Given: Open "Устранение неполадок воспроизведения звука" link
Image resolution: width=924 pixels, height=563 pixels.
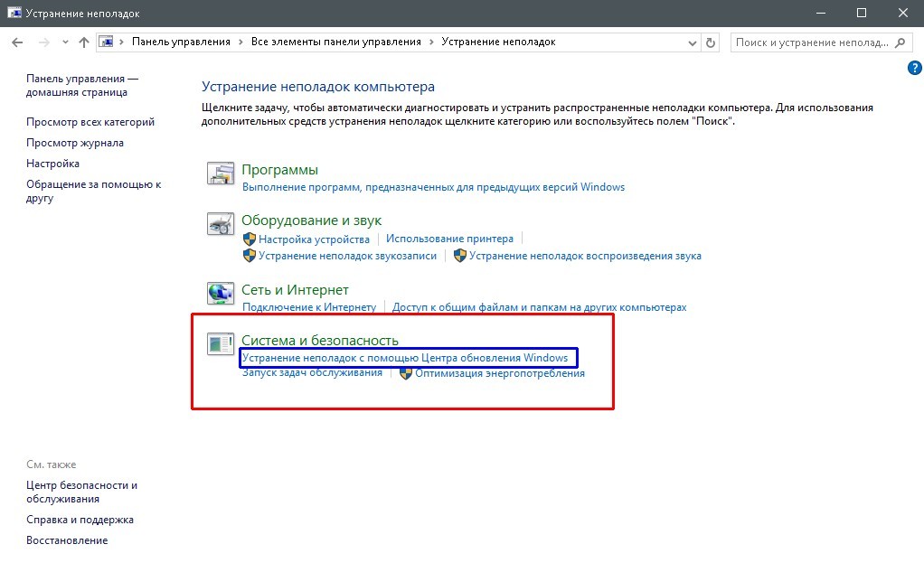Looking at the screenshot, I should [x=585, y=256].
